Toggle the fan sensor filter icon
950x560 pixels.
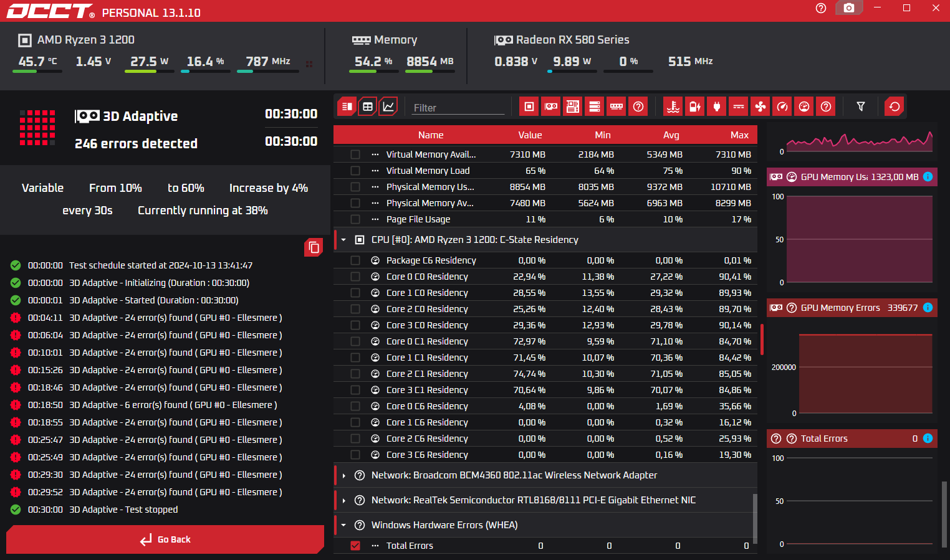tap(760, 107)
